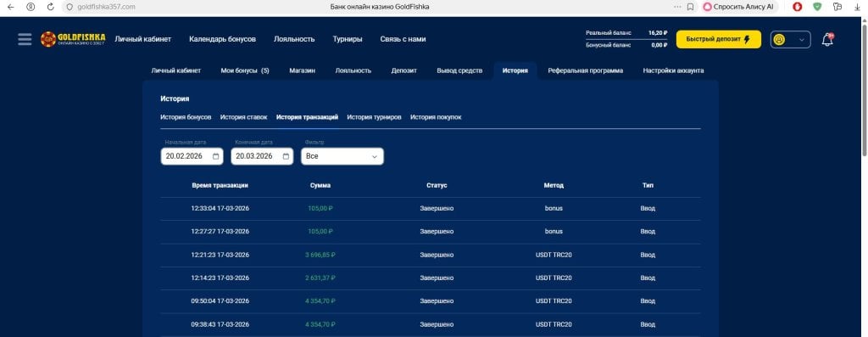Switch to История ставок tab
The height and width of the screenshot is (337, 868).
243,117
